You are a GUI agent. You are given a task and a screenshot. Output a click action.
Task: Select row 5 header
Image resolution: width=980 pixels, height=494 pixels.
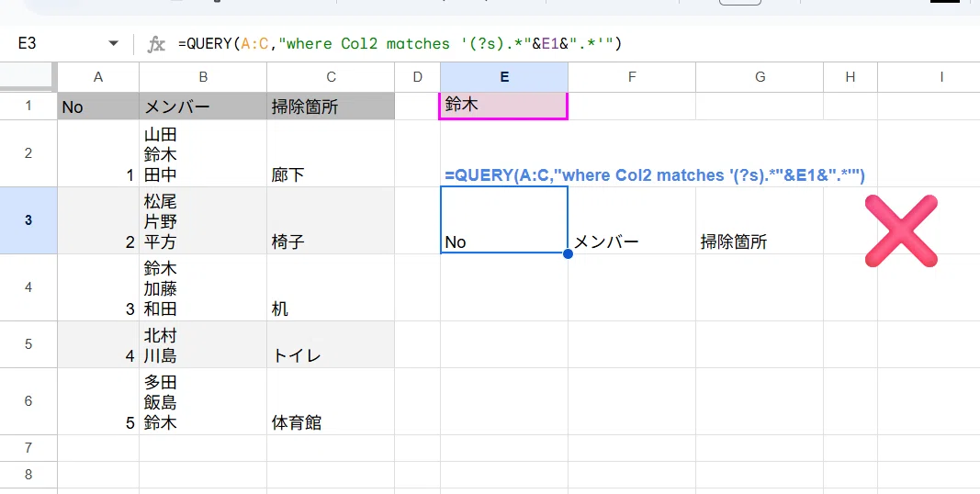(28, 344)
